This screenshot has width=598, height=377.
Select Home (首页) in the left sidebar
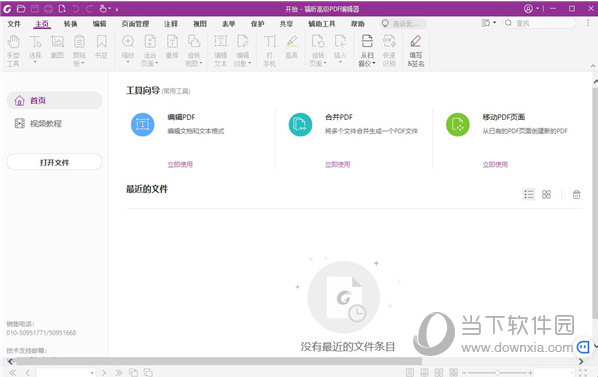pyautogui.click(x=55, y=101)
